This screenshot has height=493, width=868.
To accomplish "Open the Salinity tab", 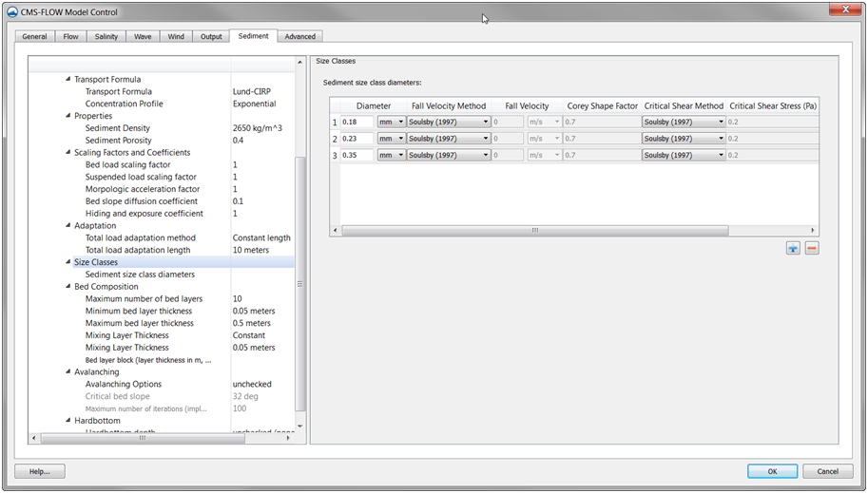I will tap(106, 36).
